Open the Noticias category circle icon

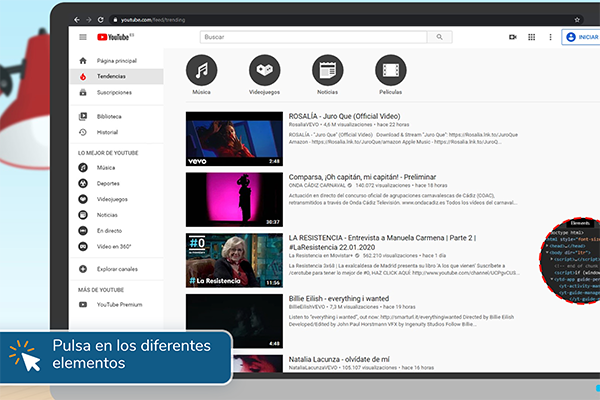point(328,70)
